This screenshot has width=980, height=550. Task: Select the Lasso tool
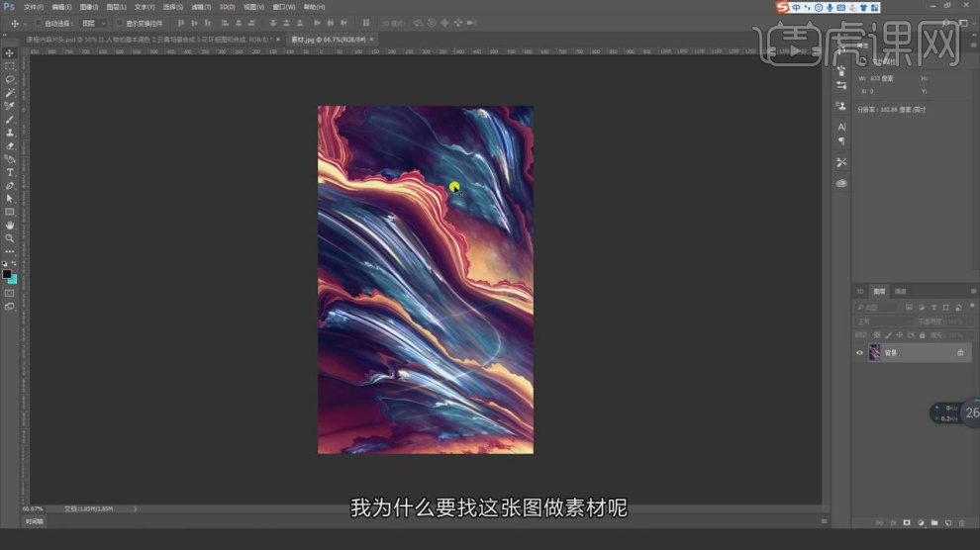tap(9, 79)
